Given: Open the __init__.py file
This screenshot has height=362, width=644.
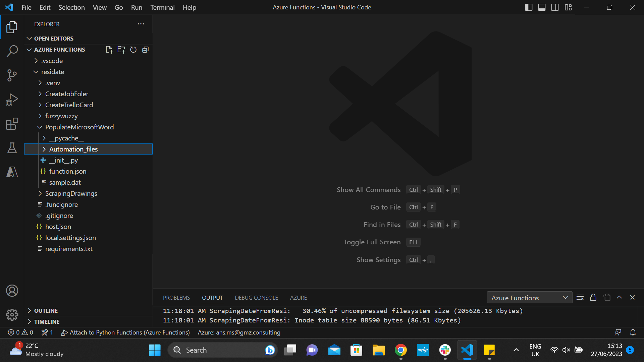Looking at the screenshot, I should [x=89, y=160].
